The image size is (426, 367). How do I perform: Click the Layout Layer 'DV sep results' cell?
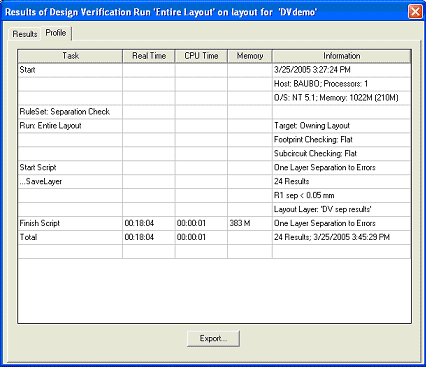tap(342, 209)
